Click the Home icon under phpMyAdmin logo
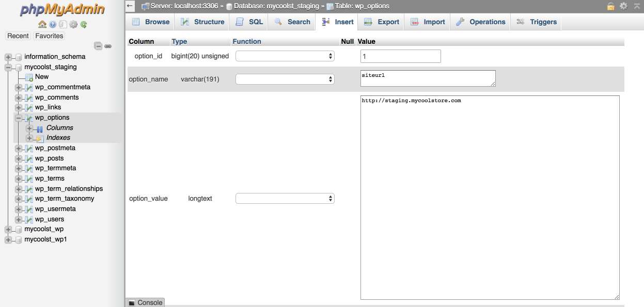Screen dimensions: 644x307 [42, 24]
